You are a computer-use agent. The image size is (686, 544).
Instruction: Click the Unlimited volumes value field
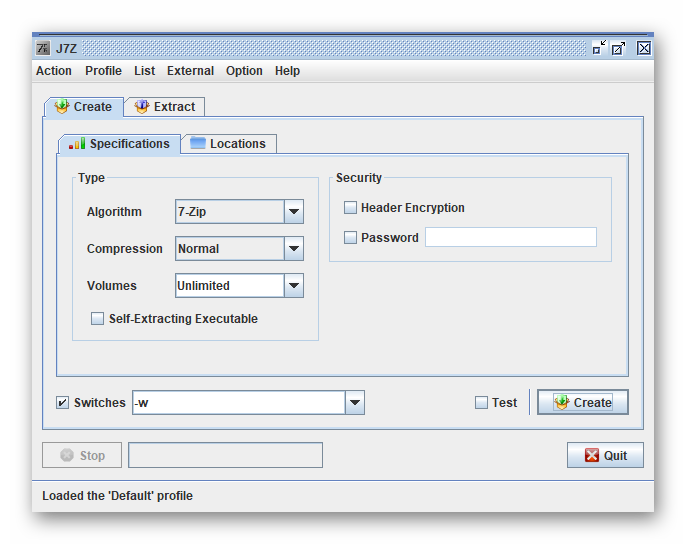pos(230,286)
